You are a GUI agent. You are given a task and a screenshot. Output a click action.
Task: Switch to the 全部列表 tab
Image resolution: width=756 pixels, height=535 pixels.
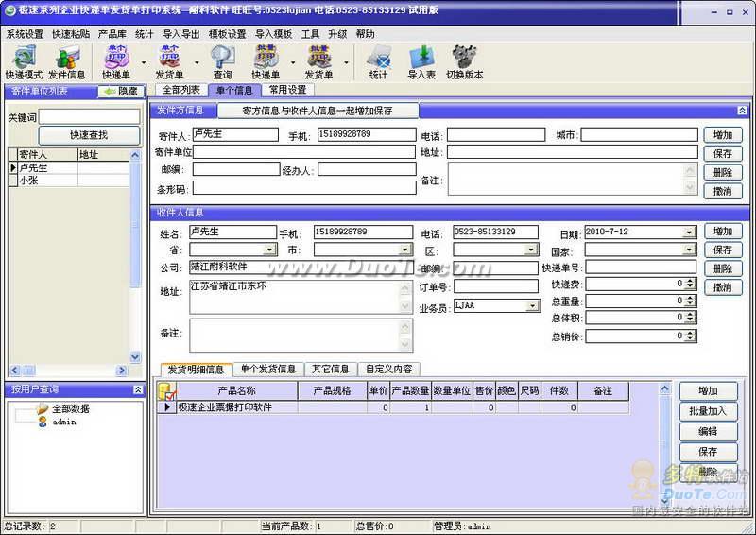180,90
